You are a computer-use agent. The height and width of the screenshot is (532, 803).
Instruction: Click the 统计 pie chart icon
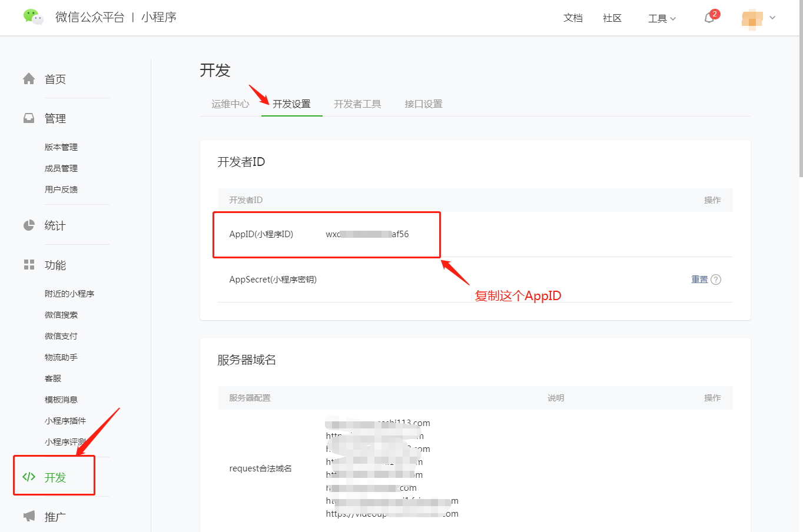[29, 225]
